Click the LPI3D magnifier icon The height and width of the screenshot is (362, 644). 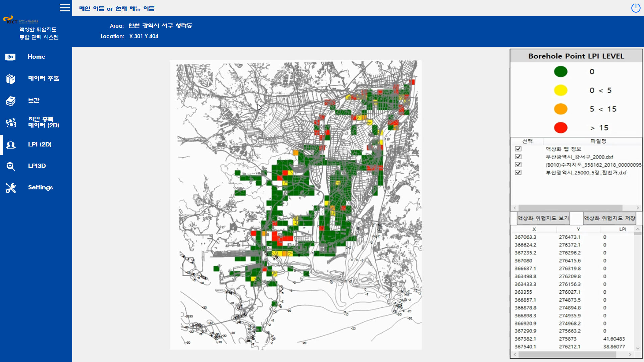pyautogui.click(x=11, y=166)
